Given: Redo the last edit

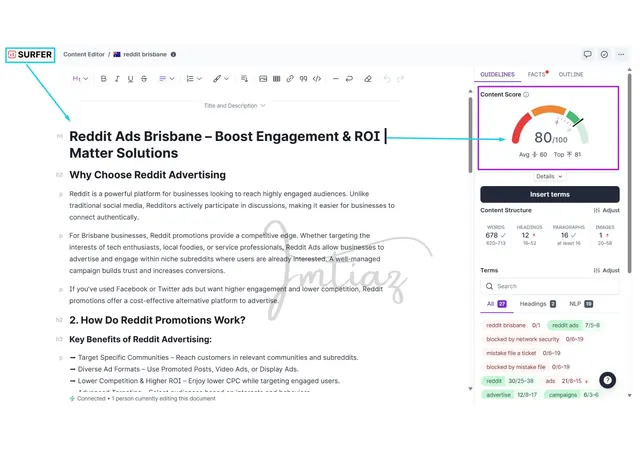Looking at the screenshot, I should click(x=400, y=79).
